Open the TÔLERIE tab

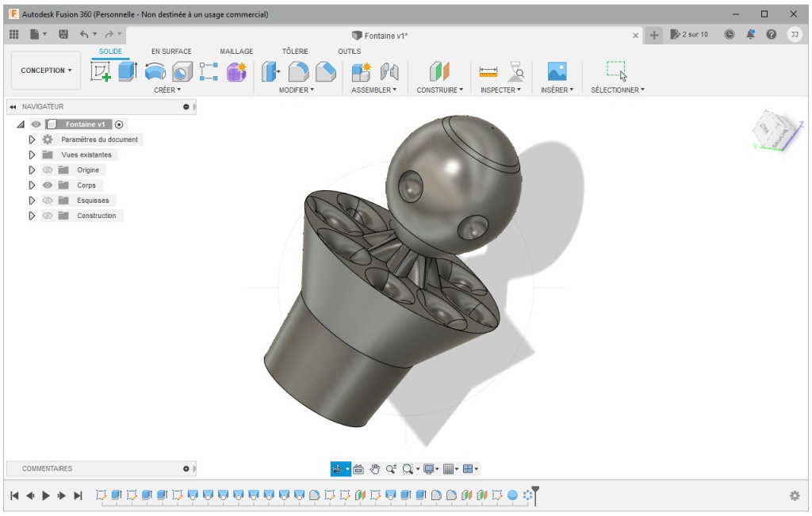point(295,52)
